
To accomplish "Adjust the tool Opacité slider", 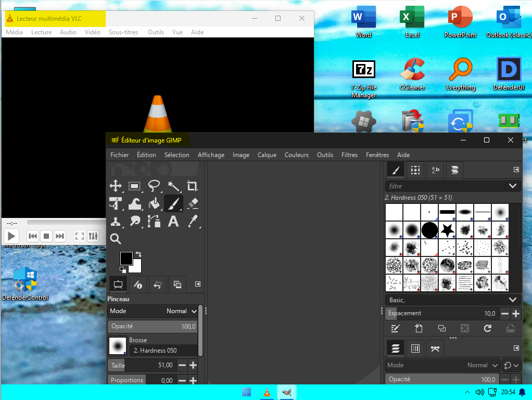I will (x=153, y=326).
